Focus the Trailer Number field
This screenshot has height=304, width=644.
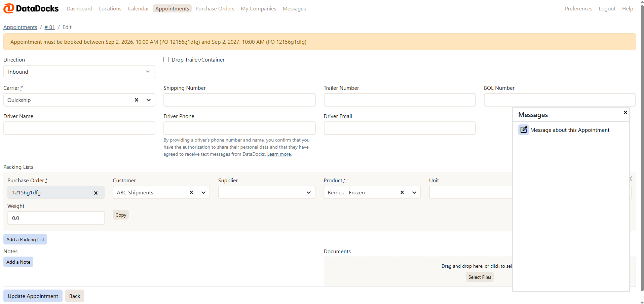[x=400, y=100]
